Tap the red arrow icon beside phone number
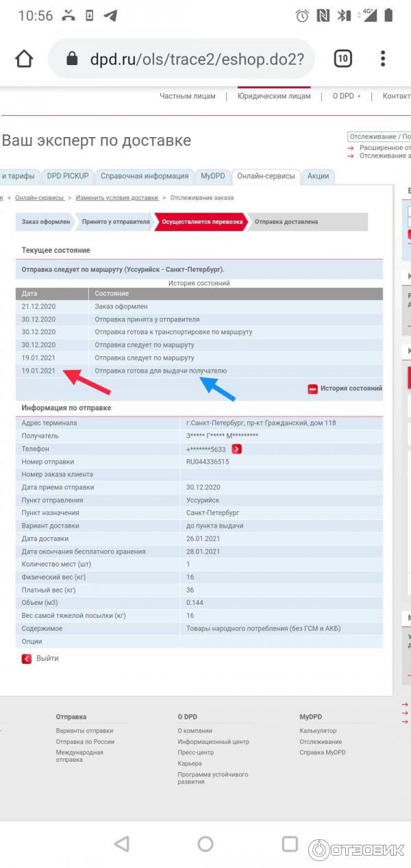411x868 pixels. 236,449
